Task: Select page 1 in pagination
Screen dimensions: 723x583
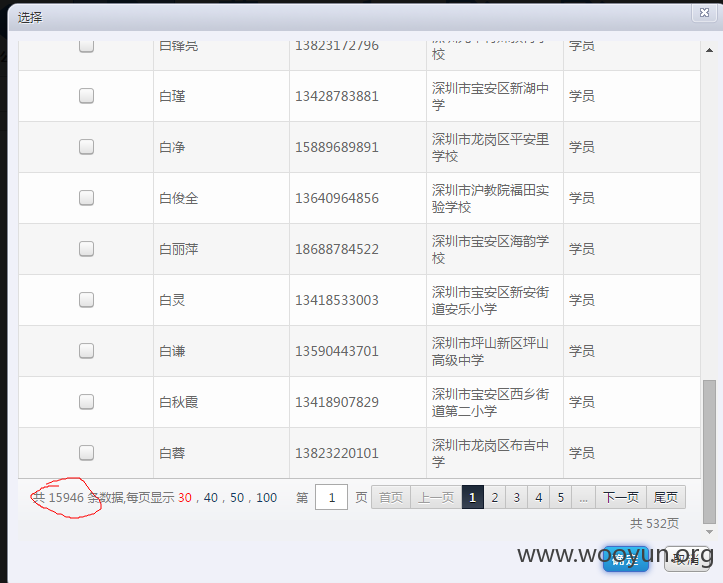Action: point(472,497)
